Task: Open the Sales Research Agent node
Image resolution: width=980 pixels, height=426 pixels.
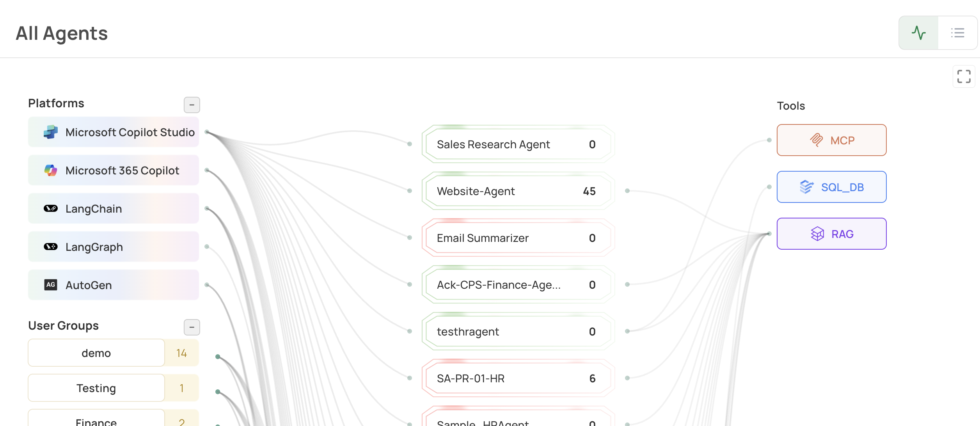Action: coord(518,144)
